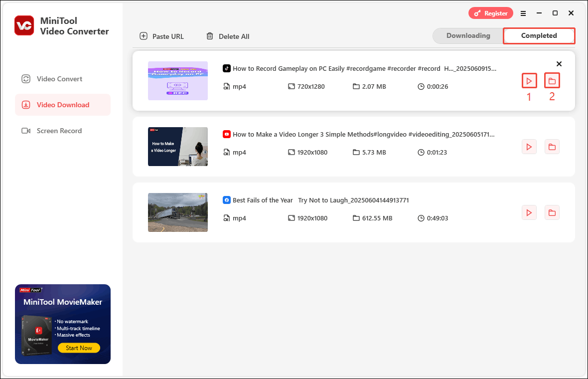
Task: Click the 0:01:23 duration value
Action: point(437,153)
